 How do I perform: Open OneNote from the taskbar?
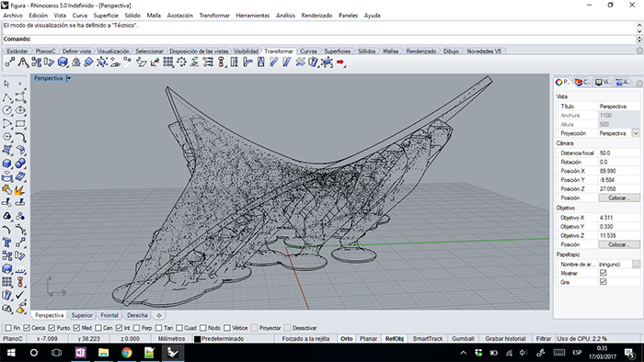point(81,353)
